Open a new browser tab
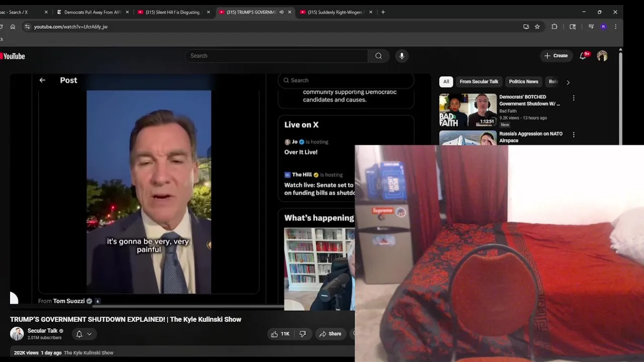 383,12
